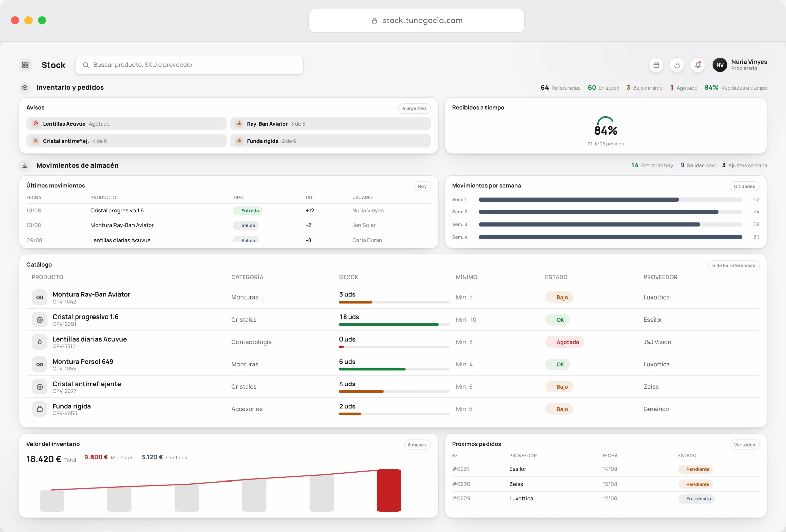The image size is (786, 532).
Task: Sort the catalog by the CATEGORÍA column
Action: coord(247,277)
